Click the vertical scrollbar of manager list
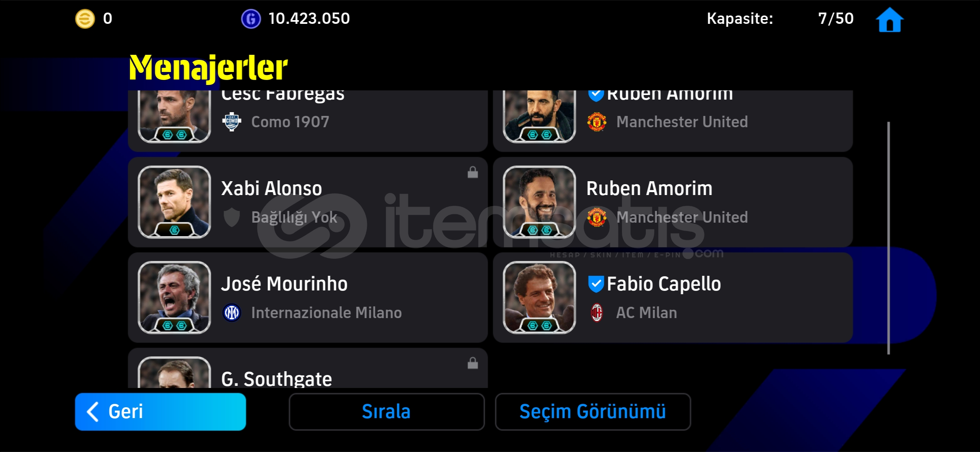 coord(888,238)
